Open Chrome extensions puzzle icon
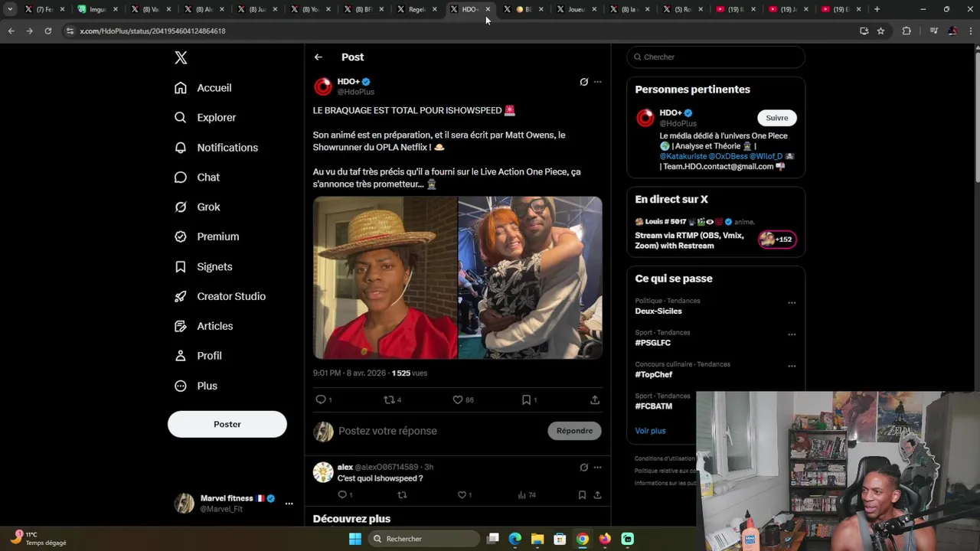 [x=906, y=31]
